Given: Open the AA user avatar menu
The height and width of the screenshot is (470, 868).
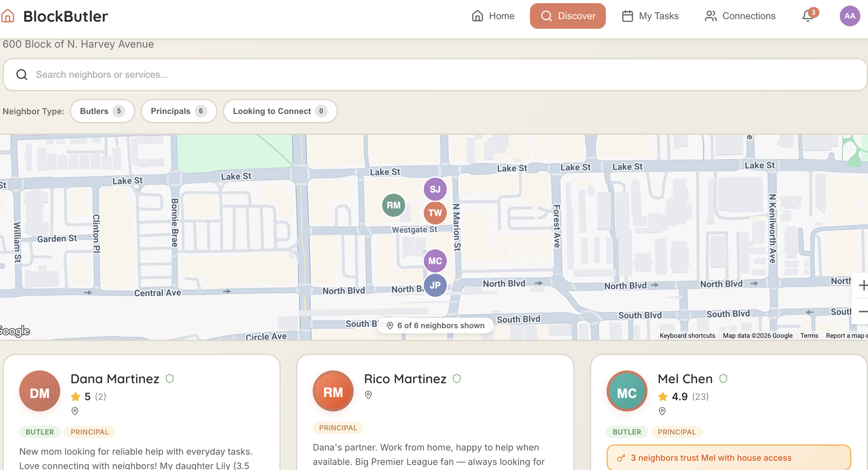Looking at the screenshot, I should tap(849, 16).
